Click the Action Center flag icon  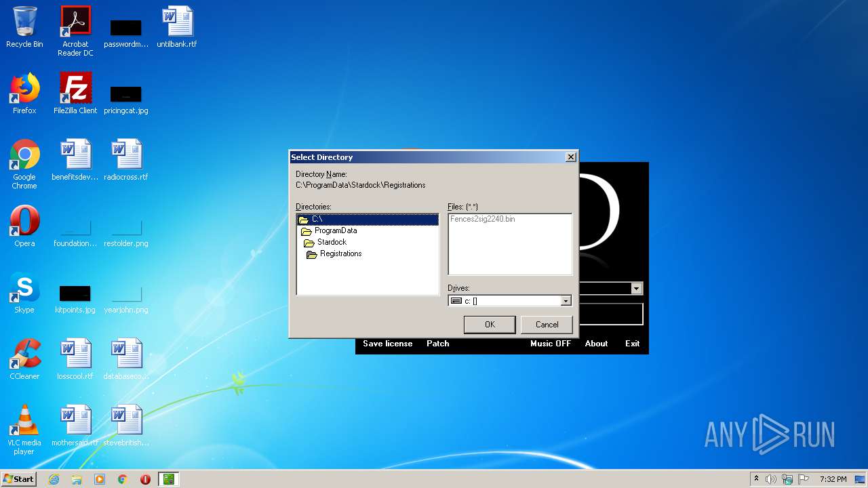(804, 479)
